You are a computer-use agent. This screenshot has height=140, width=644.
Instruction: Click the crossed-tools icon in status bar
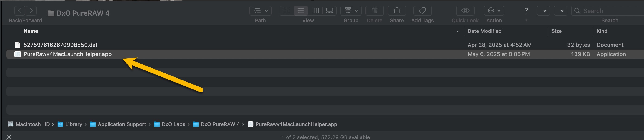[9, 137]
